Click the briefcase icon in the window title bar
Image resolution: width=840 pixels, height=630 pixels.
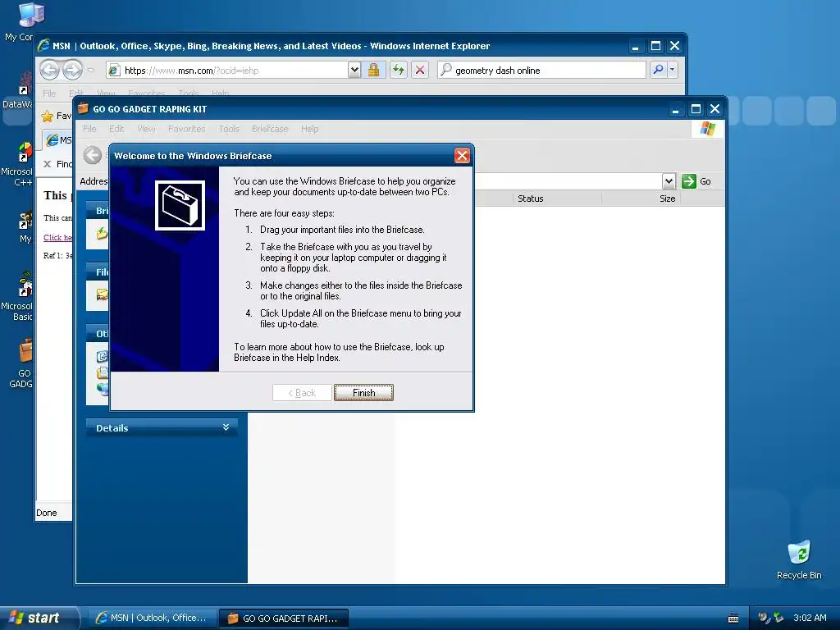click(83, 109)
